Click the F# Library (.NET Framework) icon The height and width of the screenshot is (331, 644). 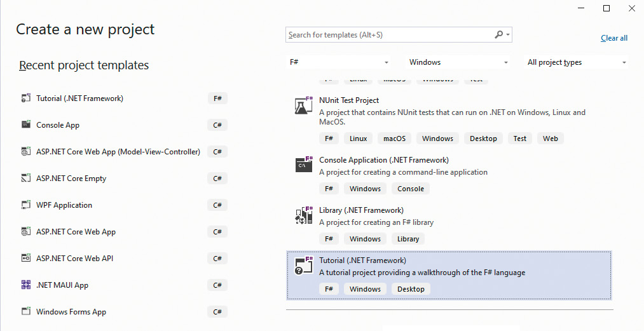tap(304, 215)
